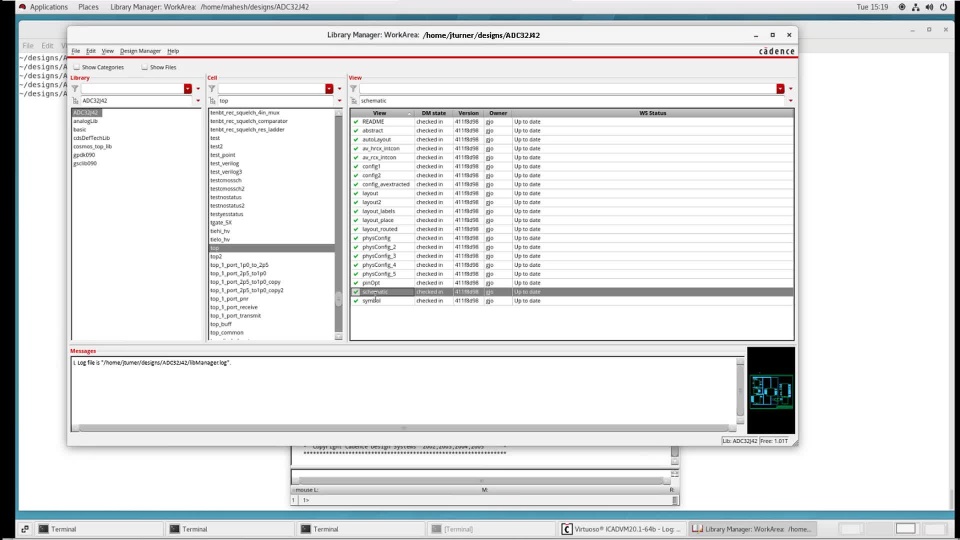
Task: Select the cdsDefTechLib library
Action: pyautogui.click(x=91, y=138)
